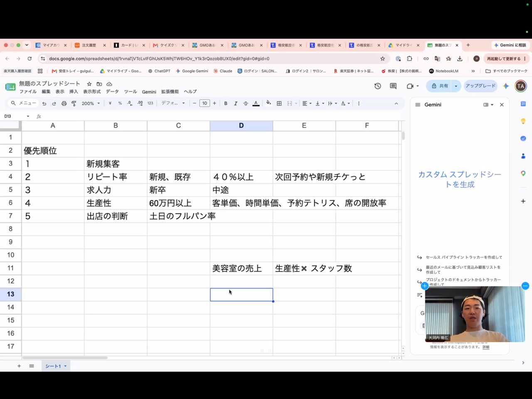This screenshot has width=532, height=399.
Task: Select column D header
Action: click(241, 126)
